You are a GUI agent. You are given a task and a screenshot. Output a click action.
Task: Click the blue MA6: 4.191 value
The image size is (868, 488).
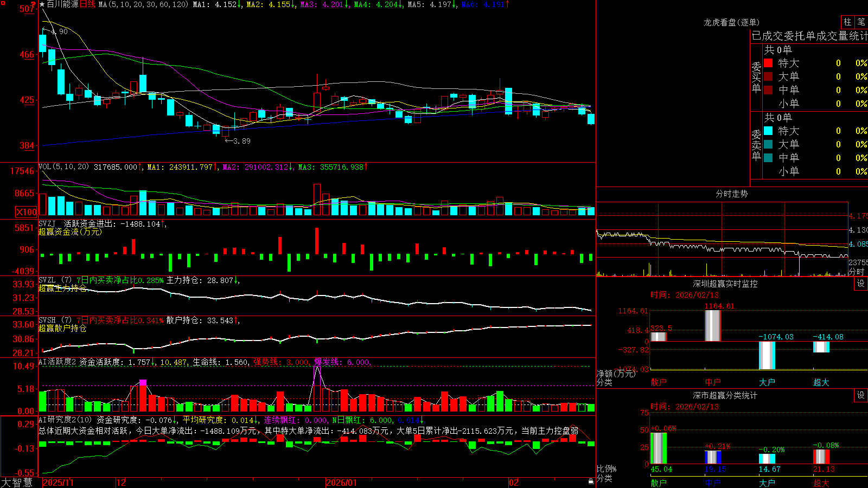[486, 4]
